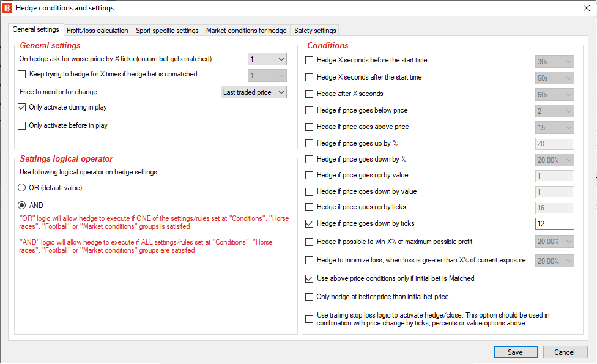Go to Market conditions for hedge tab
The image size is (597, 364).
(246, 31)
